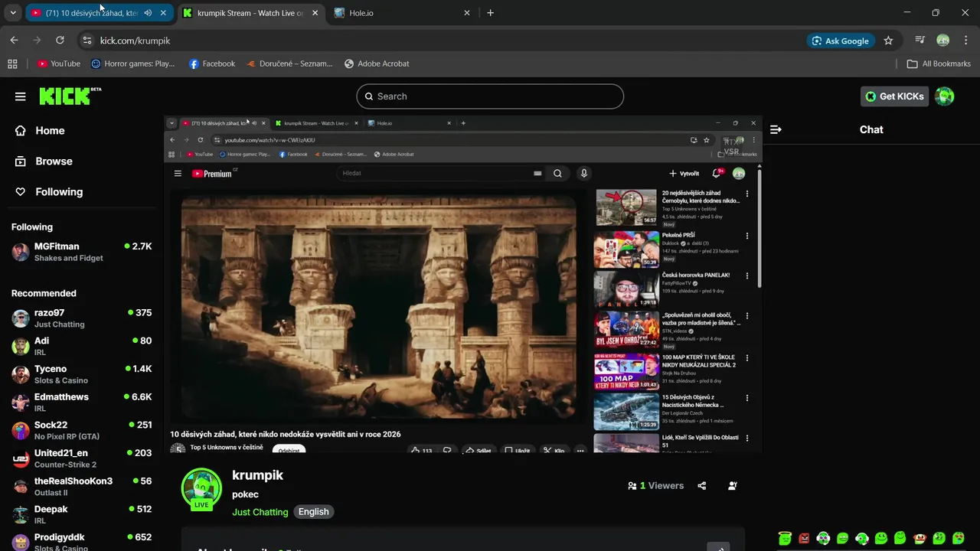Open the Adobe Acrobat bookmark

[x=377, y=64]
